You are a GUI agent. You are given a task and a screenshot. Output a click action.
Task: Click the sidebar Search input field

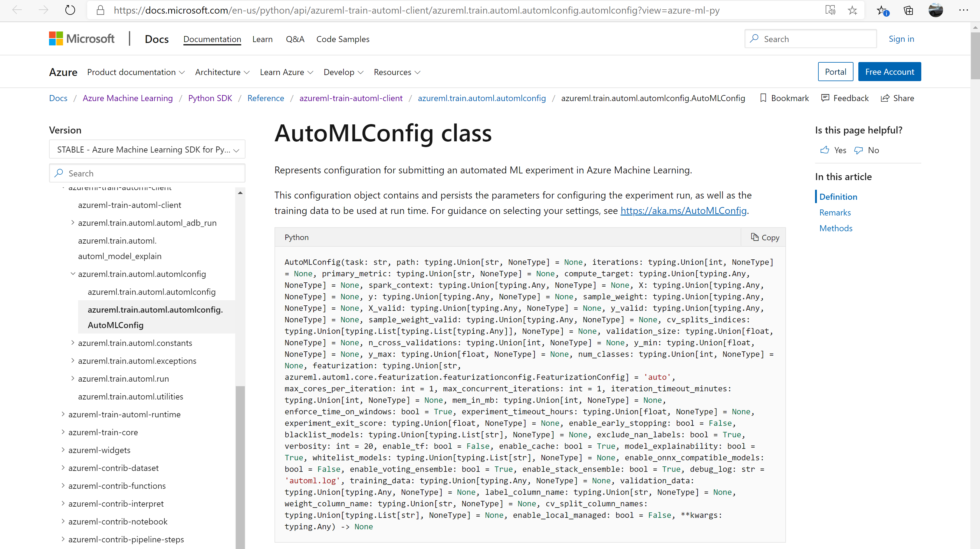(x=147, y=173)
